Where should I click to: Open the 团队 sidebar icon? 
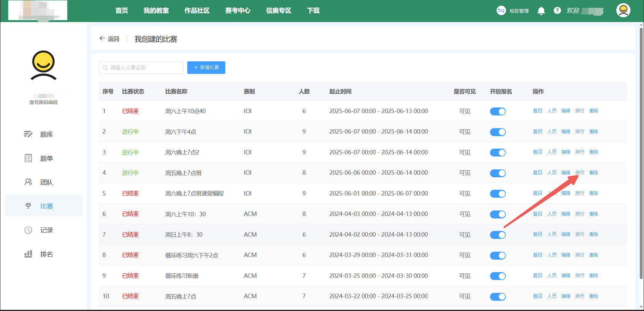click(28, 182)
